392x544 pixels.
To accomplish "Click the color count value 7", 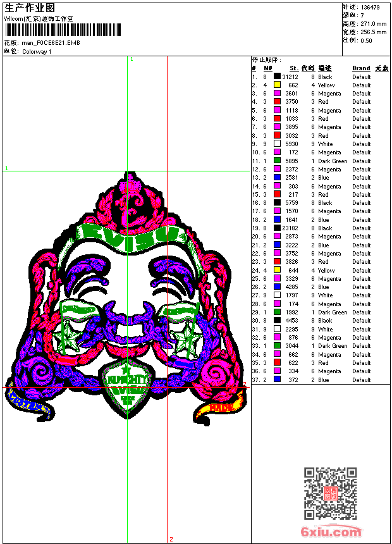I will (362, 16).
